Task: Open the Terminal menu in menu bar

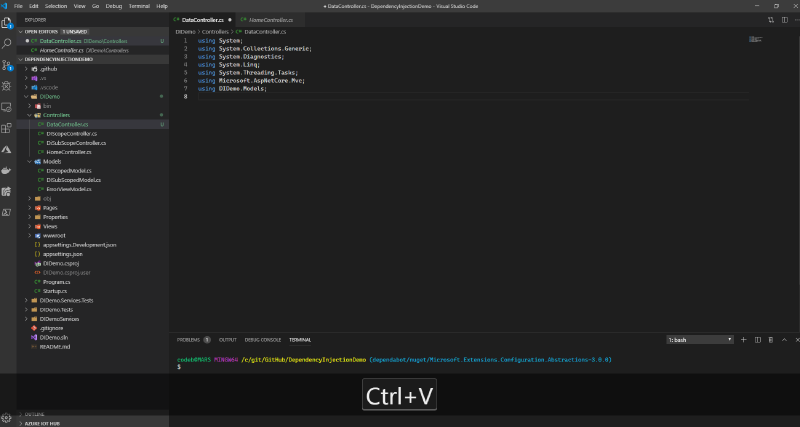Action: [x=137, y=6]
